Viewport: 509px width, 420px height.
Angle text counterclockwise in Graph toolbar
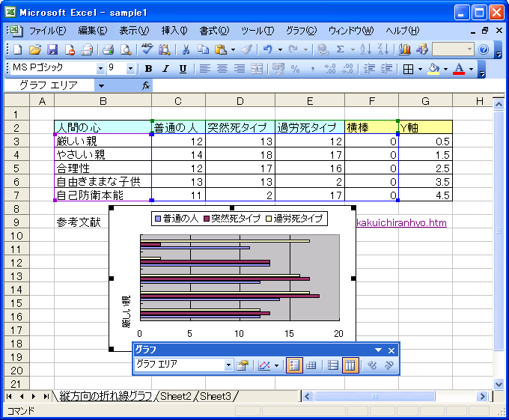[x=389, y=365]
